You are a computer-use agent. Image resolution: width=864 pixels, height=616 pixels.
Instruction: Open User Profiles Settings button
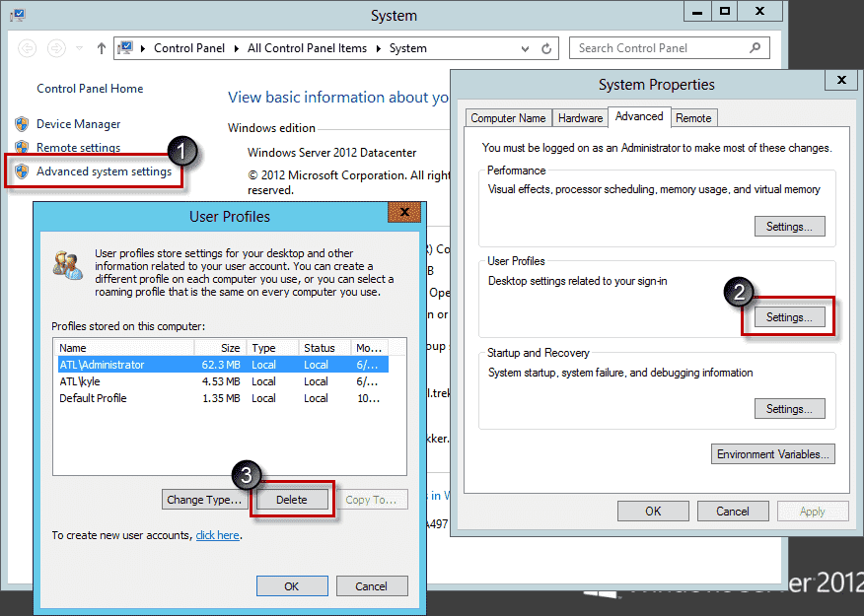click(x=790, y=317)
